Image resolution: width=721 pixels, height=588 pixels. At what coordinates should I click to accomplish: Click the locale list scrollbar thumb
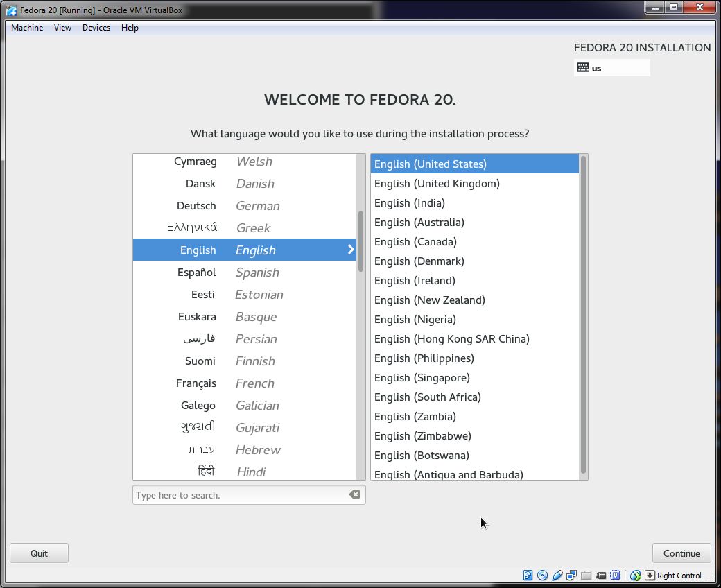583,315
